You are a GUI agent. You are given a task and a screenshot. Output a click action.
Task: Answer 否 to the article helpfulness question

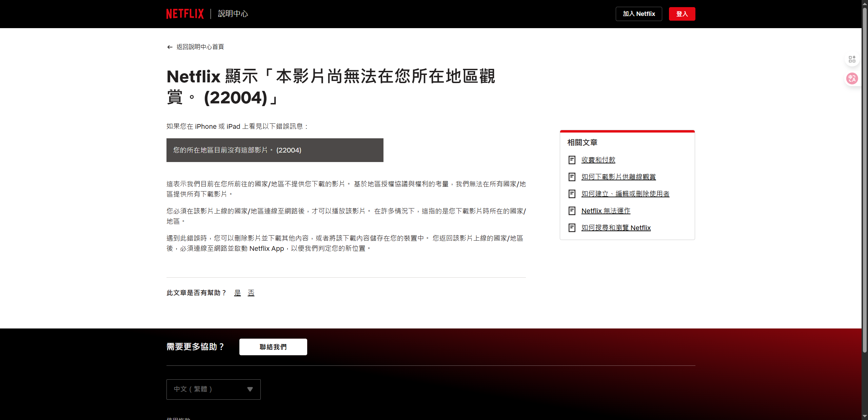click(251, 293)
